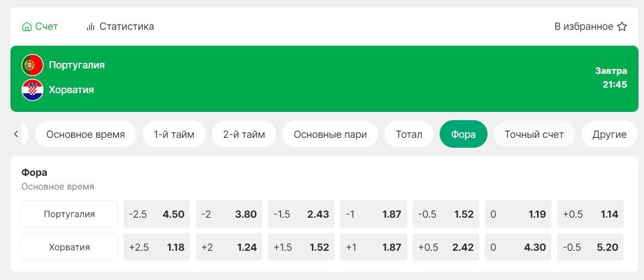
Task: Select the Точный счет tab
Action: pyautogui.click(x=534, y=134)
